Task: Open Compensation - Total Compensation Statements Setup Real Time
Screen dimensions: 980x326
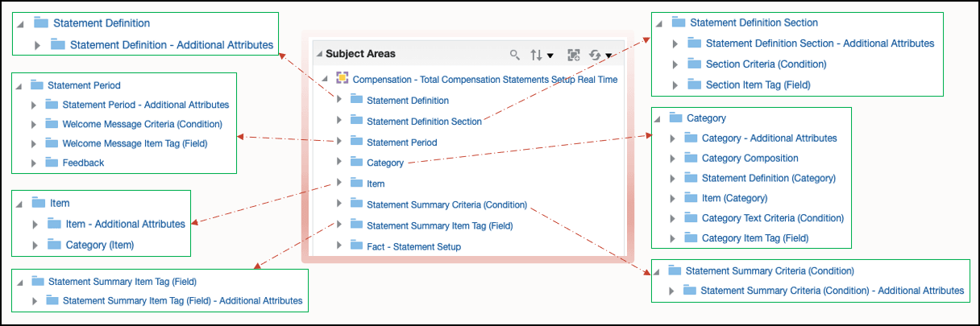Action: point(485,80)
